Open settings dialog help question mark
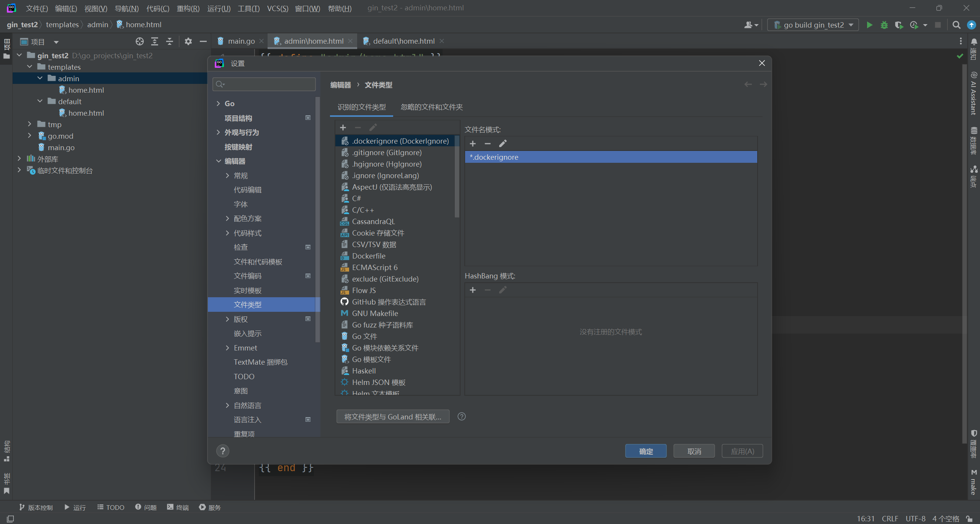The image size is (980, 524). [x=223, y=451]
